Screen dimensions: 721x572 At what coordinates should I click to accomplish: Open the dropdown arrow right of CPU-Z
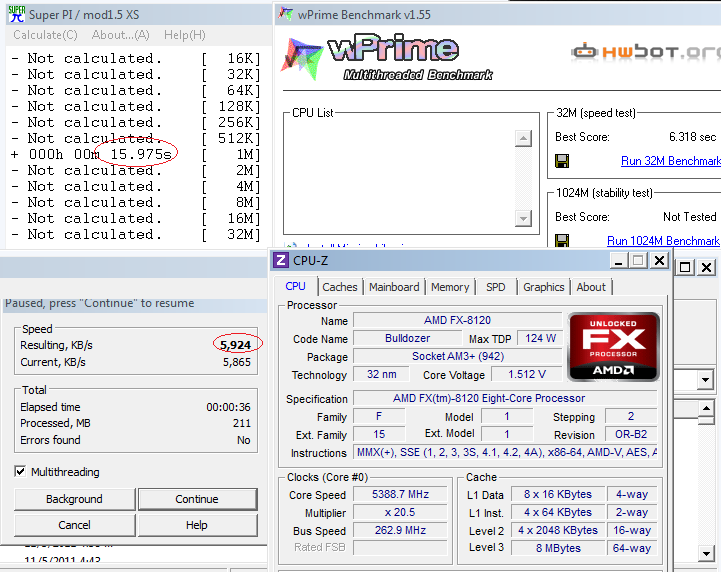[x=705, y=380]
